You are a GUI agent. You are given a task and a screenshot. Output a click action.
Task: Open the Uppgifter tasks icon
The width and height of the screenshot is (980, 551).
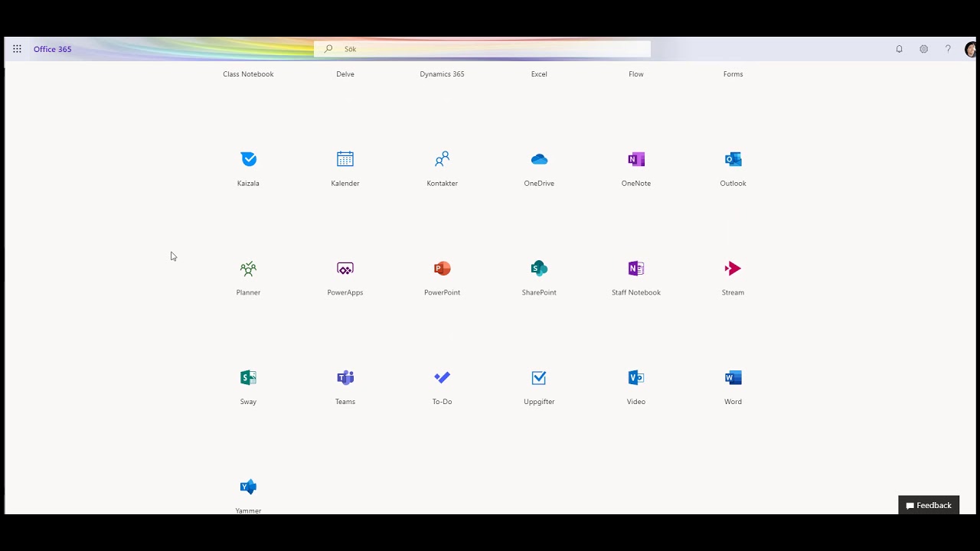pos(539,377)
